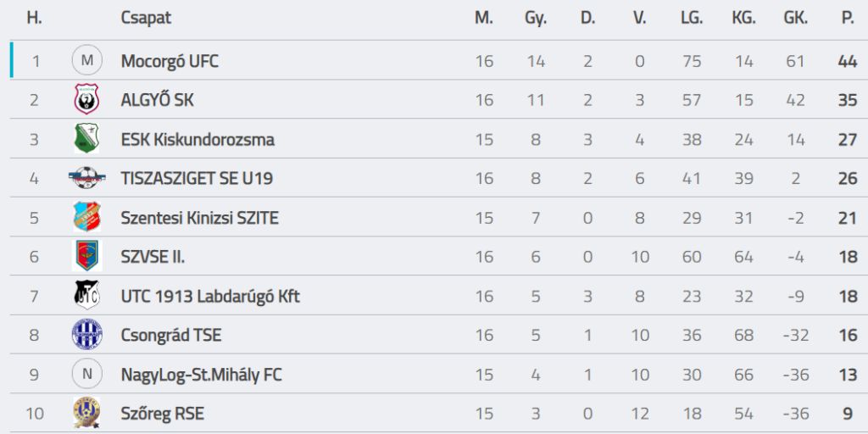Image resolution: width=868 pixels, height=434 pixels.
Task: Click the Csapat column header
Action: (x=146, y=18)
